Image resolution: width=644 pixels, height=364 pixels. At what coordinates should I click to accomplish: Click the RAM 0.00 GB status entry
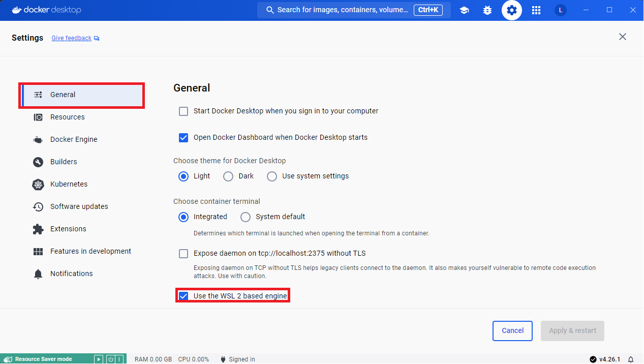[x=153, y=359]
